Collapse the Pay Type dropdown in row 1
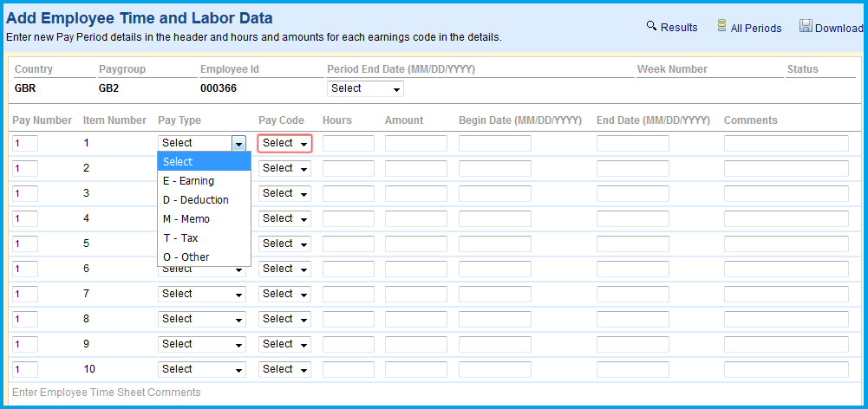 [238, 143]
